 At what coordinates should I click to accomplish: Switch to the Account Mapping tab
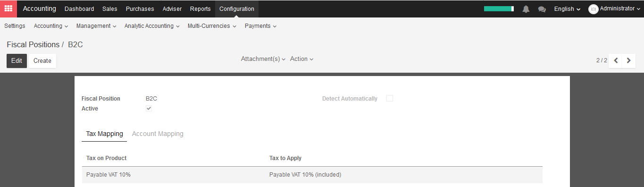click(158, 134)
